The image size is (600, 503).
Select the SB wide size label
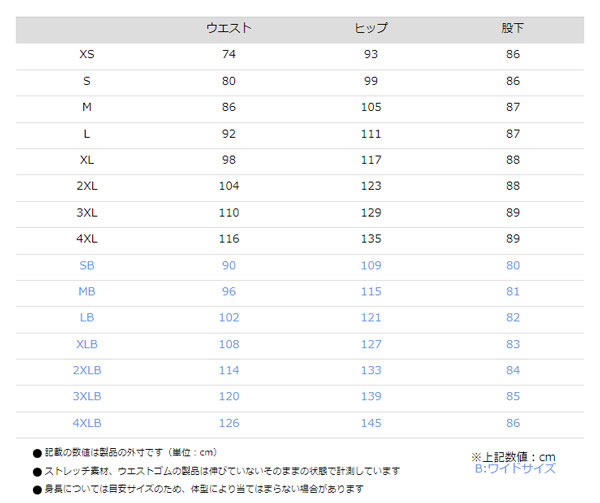[87, 265]
